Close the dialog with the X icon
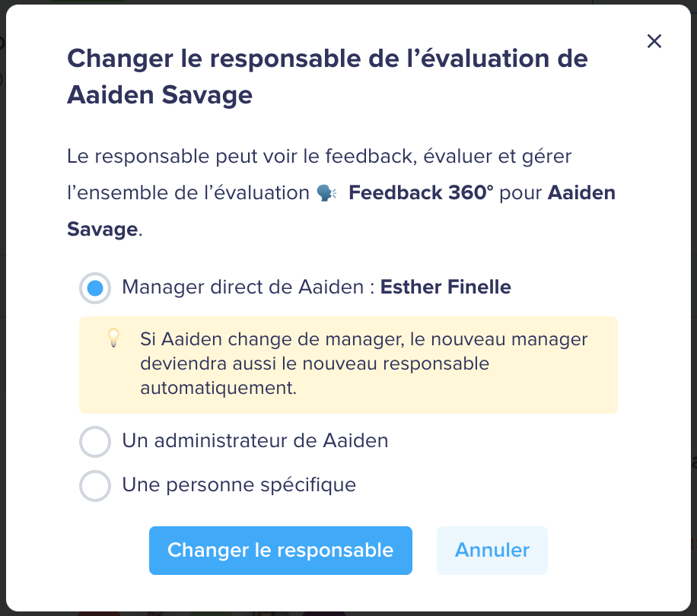The width and height of the screenshot is (697, 616). (x=654, y=41)
